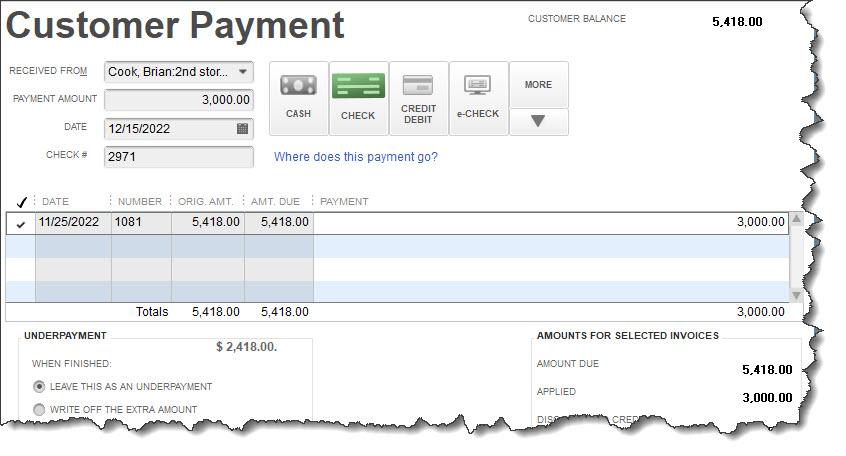
Task: Sort invoices by the AMT. DUE column
Action: (x=275, y=202)
